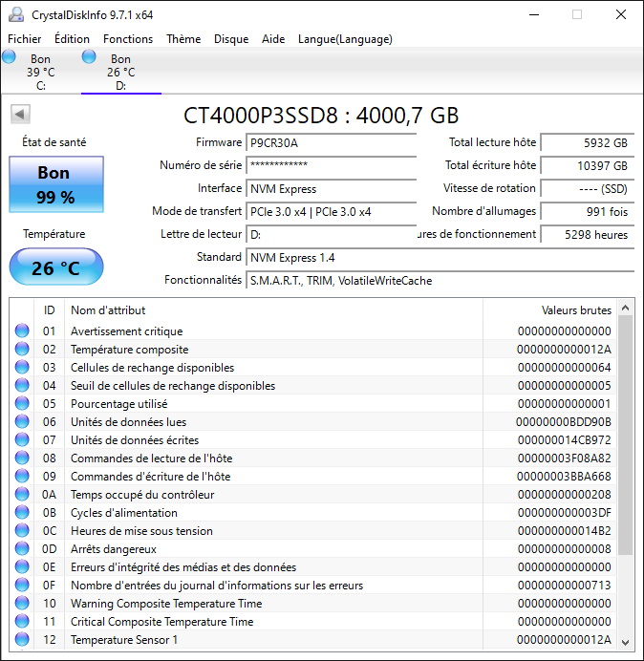Click the attribute list scroll up arrow

click(626, 309)
